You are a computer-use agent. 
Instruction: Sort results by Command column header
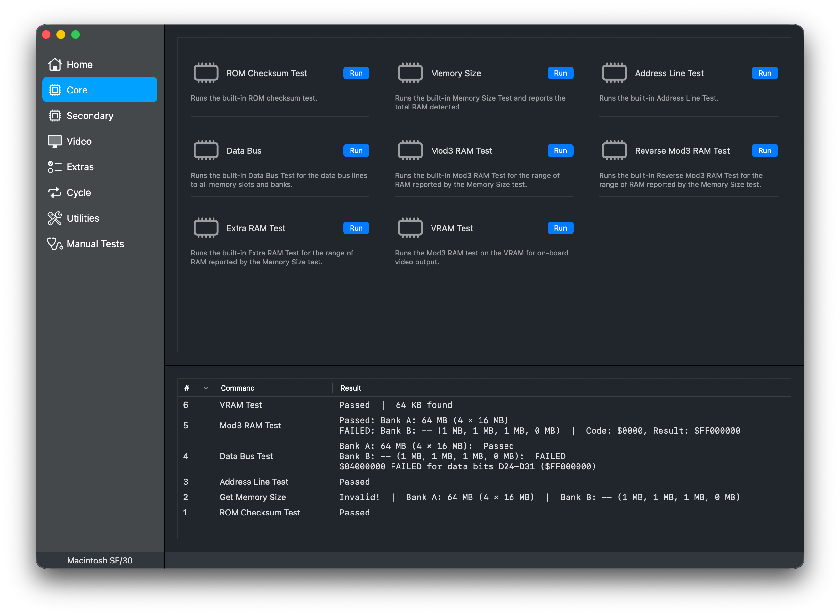238,388
